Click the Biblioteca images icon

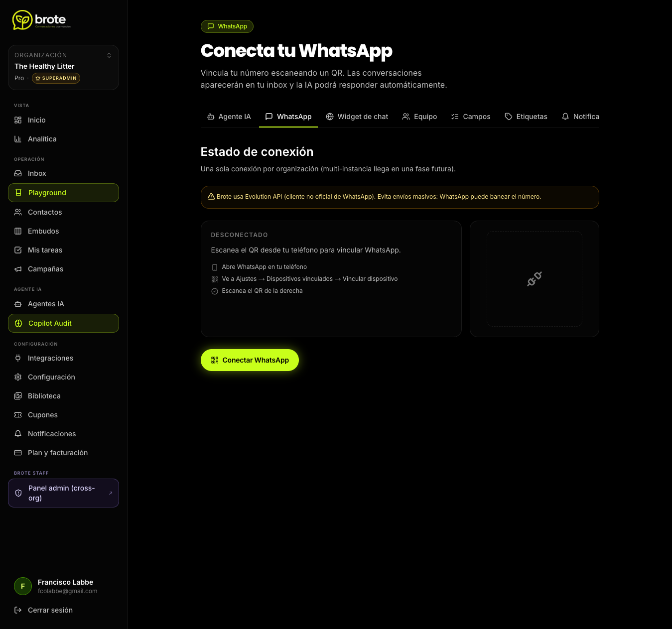18,396
